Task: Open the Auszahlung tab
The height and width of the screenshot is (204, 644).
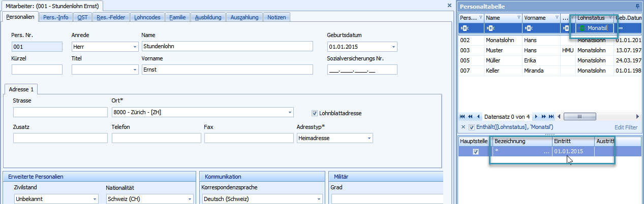Action: 244,17
